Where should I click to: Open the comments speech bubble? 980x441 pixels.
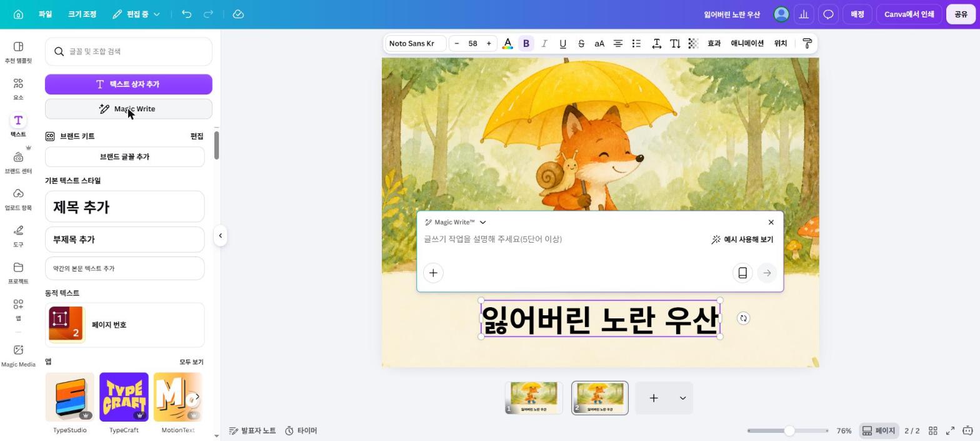[x=828, y=14]
